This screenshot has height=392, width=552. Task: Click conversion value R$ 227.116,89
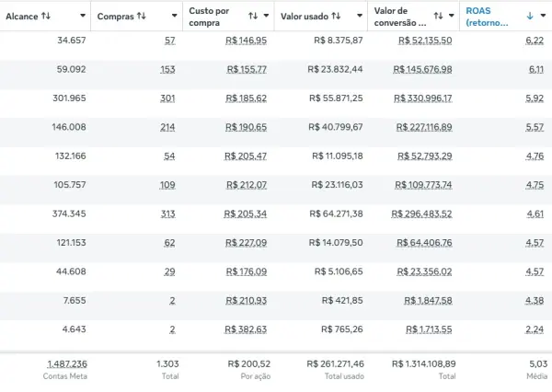click(x=424, y=127)
